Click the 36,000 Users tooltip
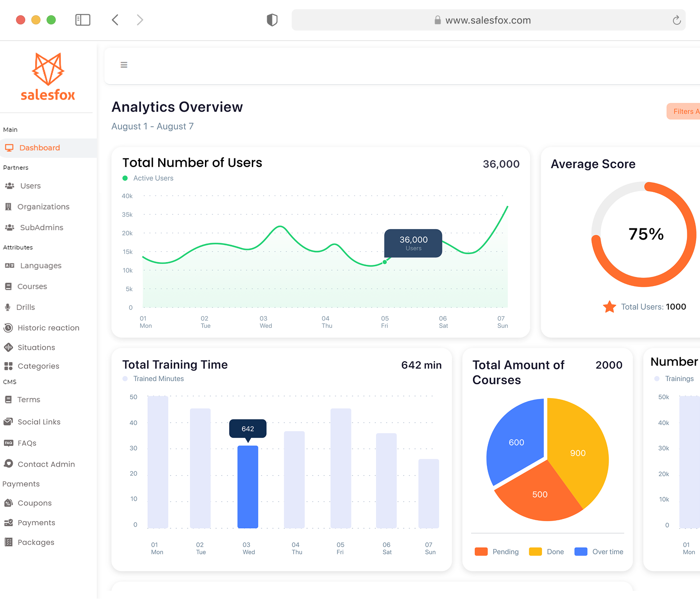 (x=413, y=243)
